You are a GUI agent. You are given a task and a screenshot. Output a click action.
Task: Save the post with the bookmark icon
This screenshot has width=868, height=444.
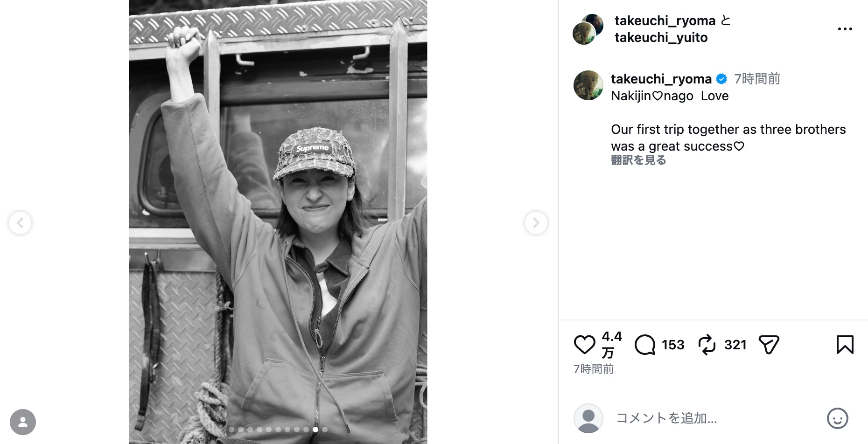pyautogui.click(x=845, y=345)
